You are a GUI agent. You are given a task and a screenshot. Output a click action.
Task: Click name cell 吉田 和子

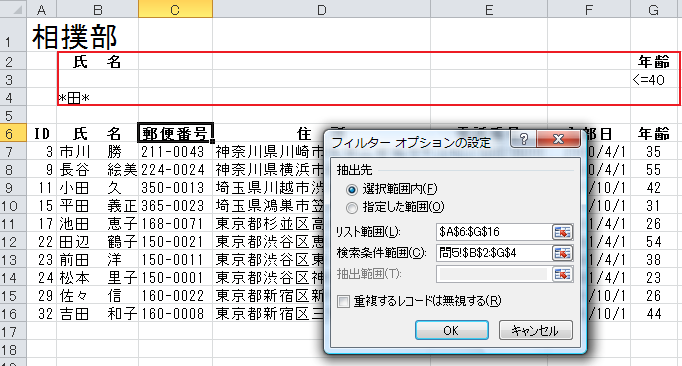pos(97,313)
